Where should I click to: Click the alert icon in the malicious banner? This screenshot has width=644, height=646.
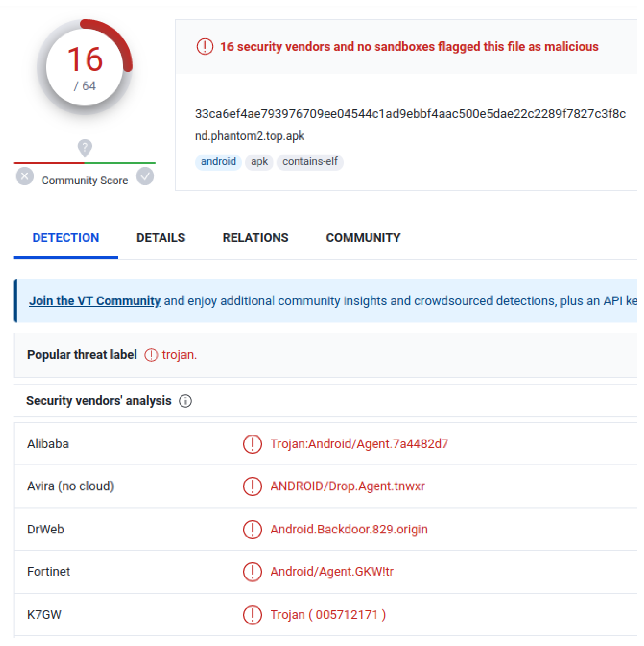(x=205, y=47)
